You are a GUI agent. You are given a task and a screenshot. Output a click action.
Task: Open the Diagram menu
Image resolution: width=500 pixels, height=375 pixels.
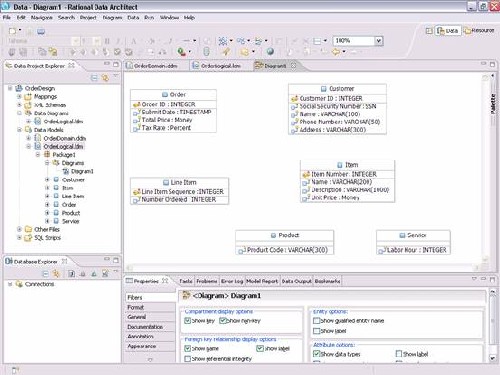tap(112, 17)
